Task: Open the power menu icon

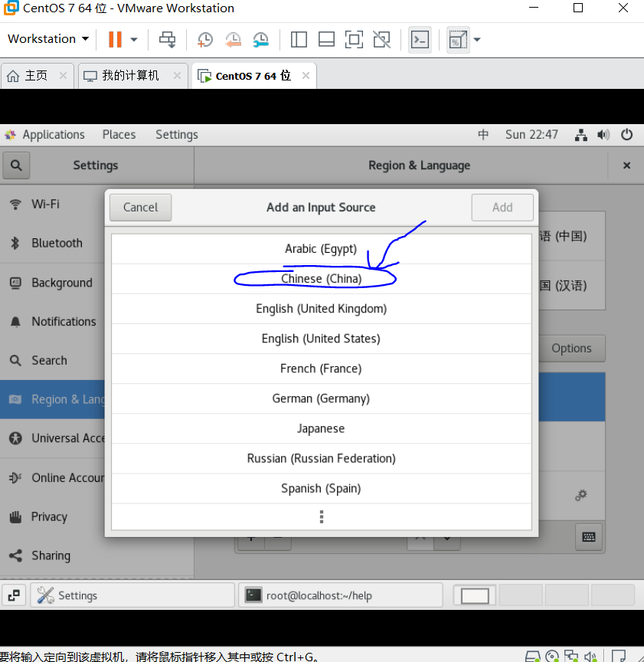Action: click(626, 135)
